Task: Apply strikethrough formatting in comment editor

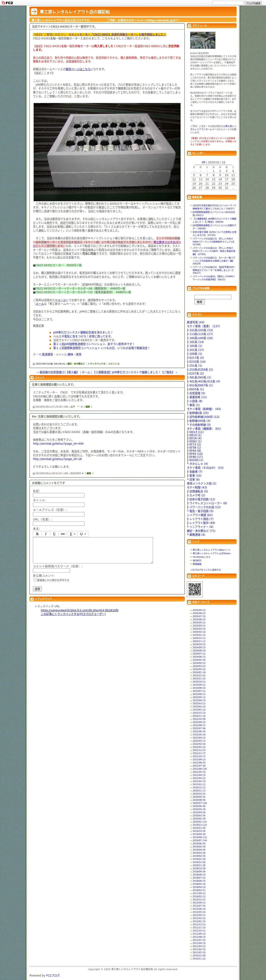Action: tap(63, 534)
